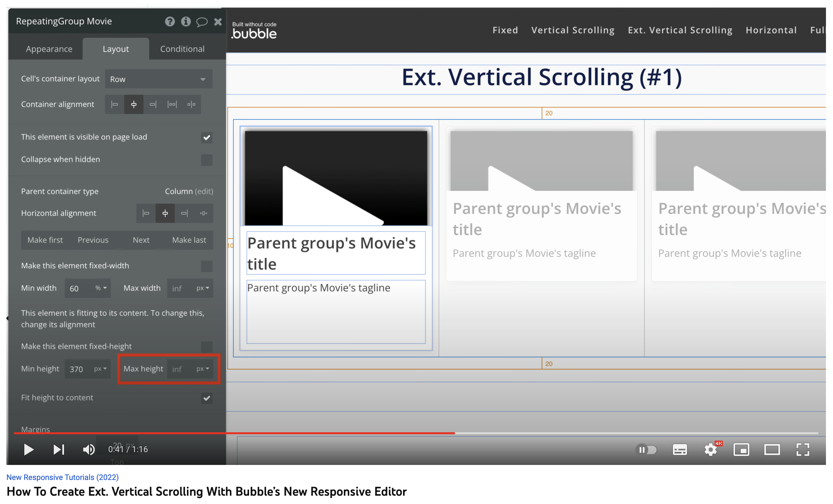
Task: Uncheck 'This element is visible on page load'
Action: click(206, 138)
